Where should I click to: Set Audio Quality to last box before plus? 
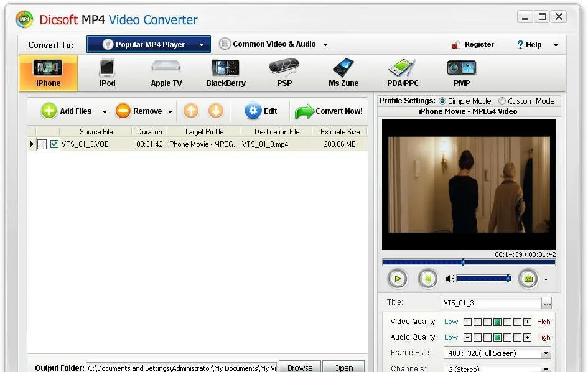tap(517, 337)
